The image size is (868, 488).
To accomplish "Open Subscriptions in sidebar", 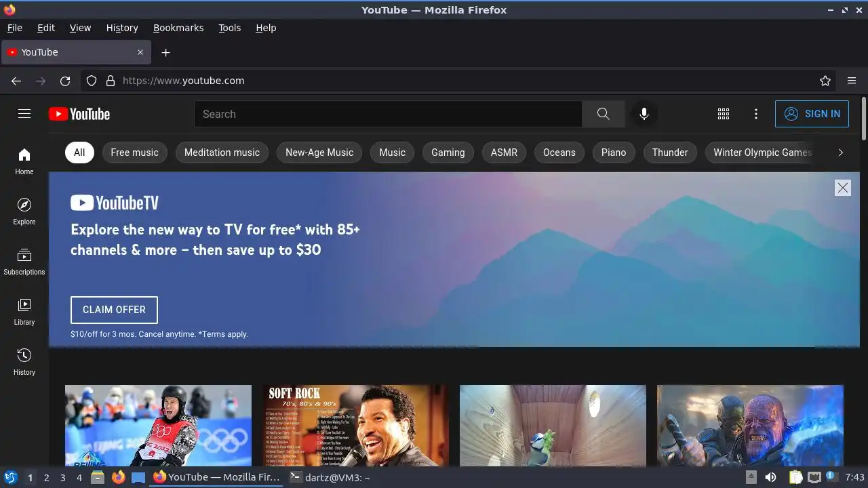I will tap(24, 262).
